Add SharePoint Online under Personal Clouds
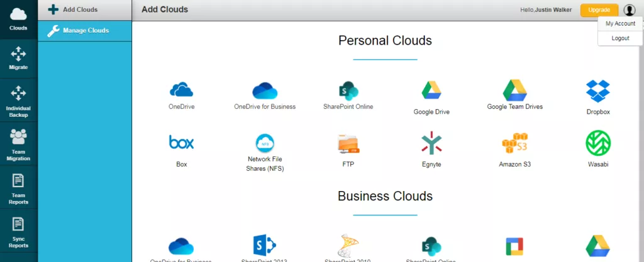The height and width of the screenshot is (262, 644). 348,96
